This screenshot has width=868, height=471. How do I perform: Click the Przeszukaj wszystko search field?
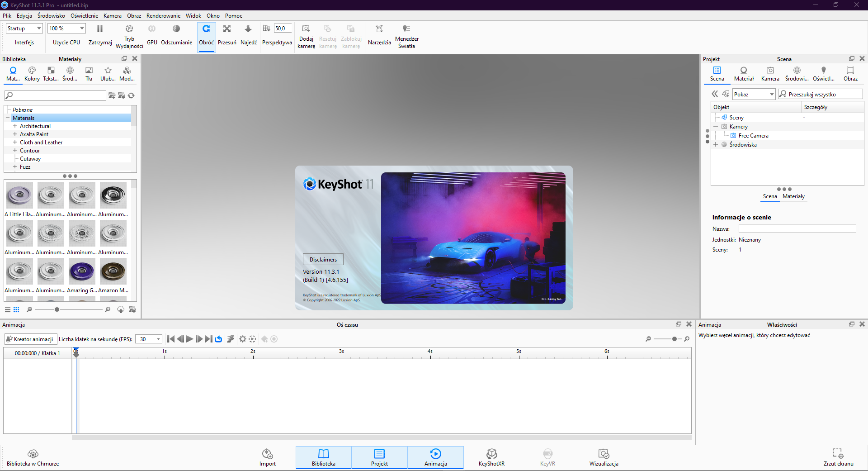pos(821,94)
